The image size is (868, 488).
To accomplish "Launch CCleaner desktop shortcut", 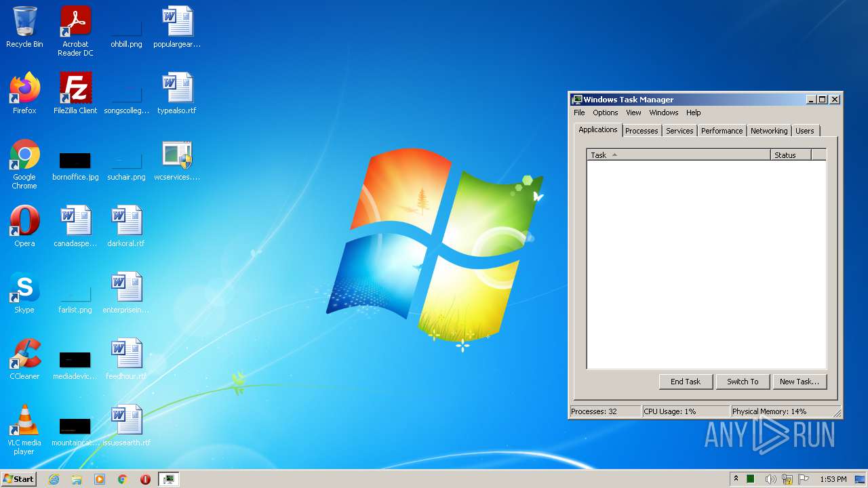I will 24,359.
